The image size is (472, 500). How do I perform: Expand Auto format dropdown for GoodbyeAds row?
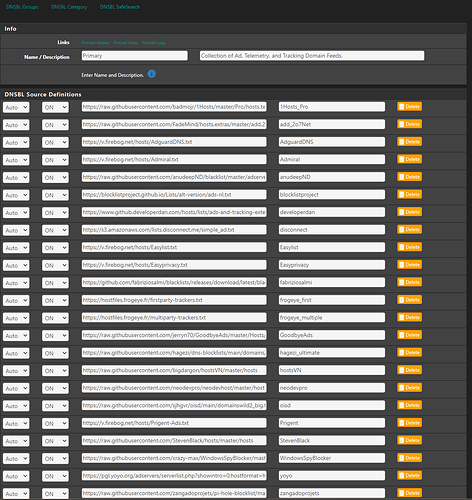tap(16, 336)
